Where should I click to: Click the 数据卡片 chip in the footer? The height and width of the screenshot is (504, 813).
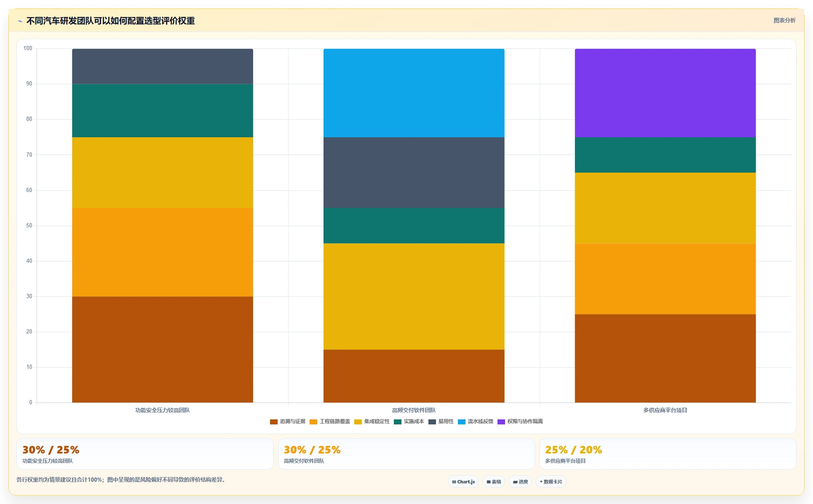[551, 482]
